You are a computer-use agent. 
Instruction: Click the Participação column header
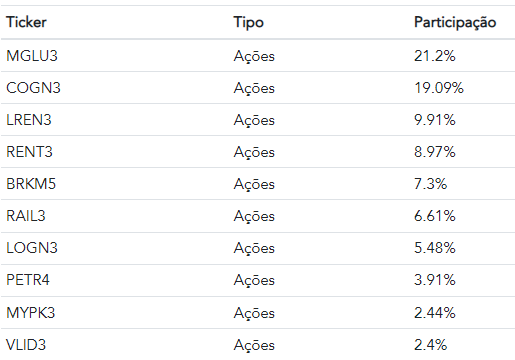[455, 23]
